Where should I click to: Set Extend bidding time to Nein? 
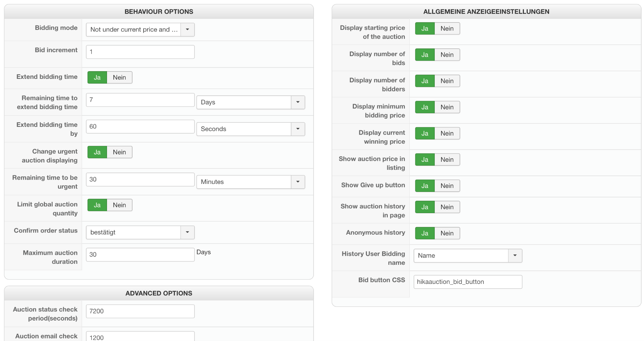tap(119, 78)
